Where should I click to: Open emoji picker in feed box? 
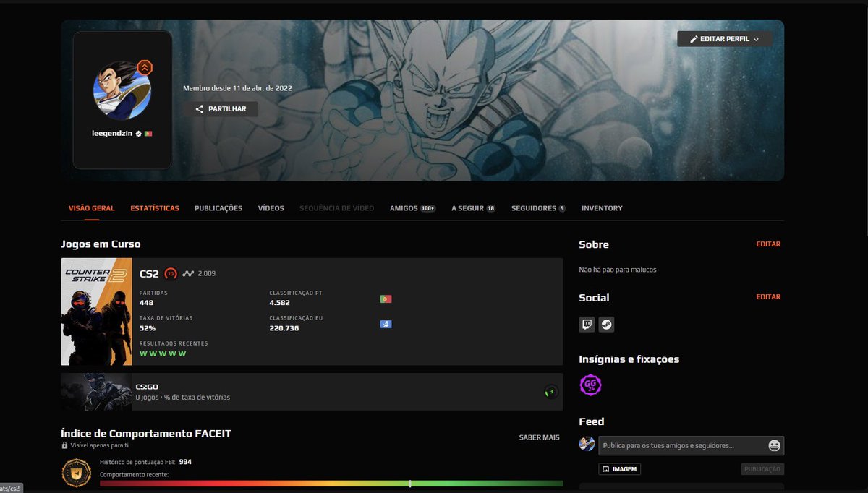(774, 445)
